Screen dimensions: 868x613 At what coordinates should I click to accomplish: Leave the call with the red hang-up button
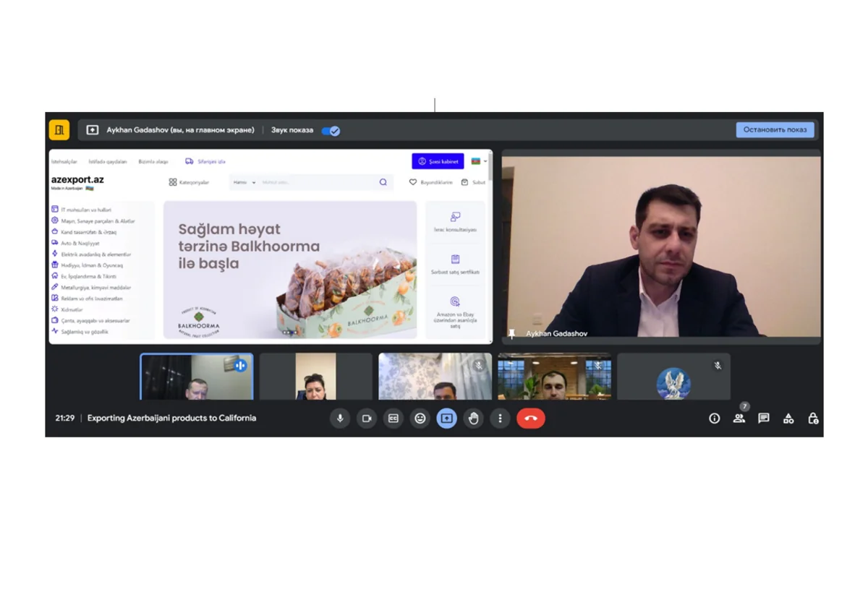(x=531, y=419)
